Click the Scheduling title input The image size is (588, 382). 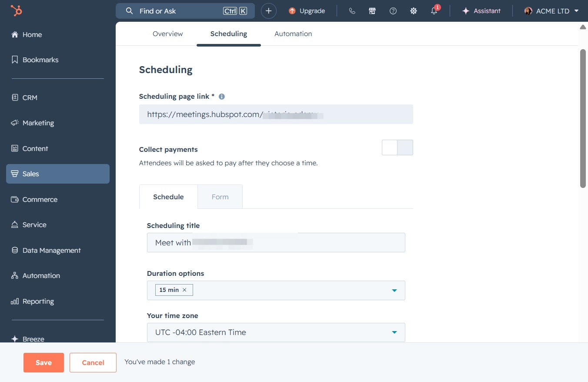click(276, 243)
